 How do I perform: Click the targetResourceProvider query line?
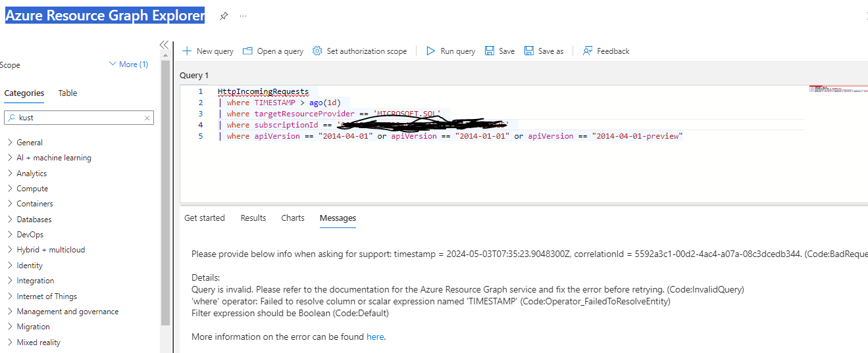(x=329, y=114)
